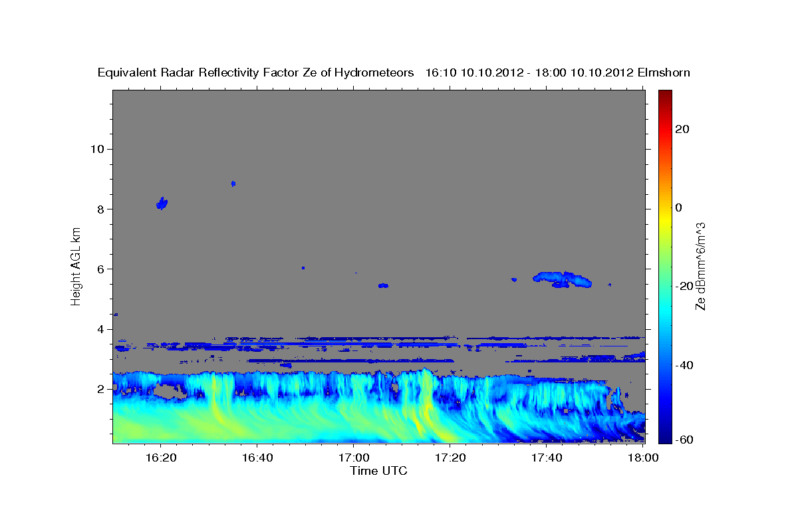The height and width of the screenshot is (532, 798).
Task: Click the colorbar value -60
Action: [684, 440]
